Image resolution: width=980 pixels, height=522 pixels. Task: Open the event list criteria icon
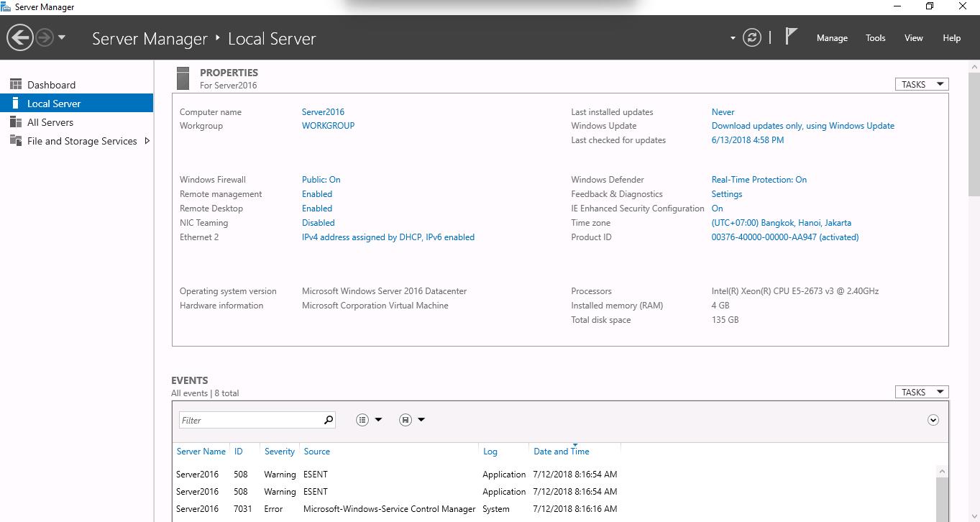pyautogui.click(x=362, y=420)
